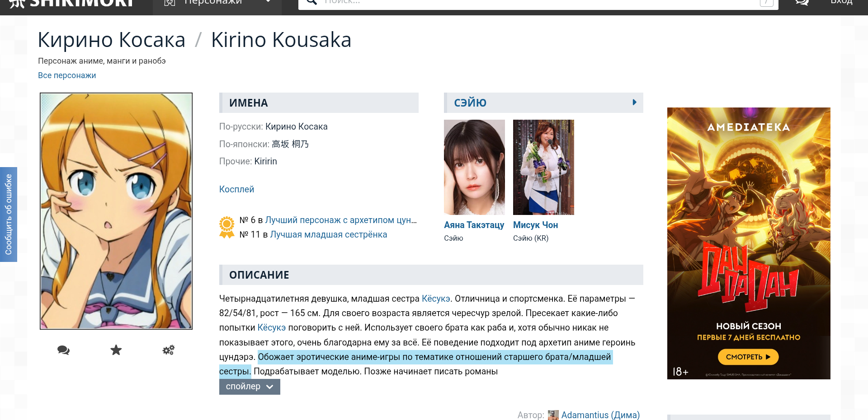Viewport: 868px width, 420px height.
Task: Click the Вход login menu item
Action: click(841, 3)
